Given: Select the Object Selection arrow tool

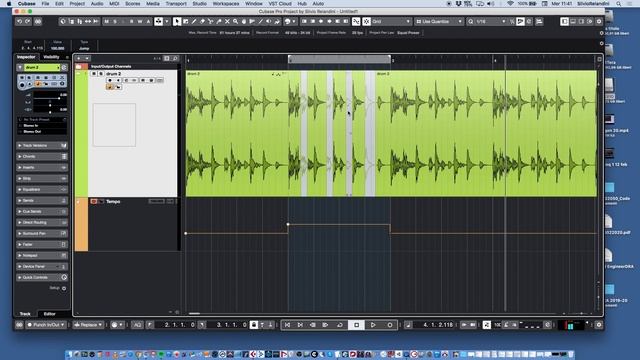Looking at the screenshot, I should point(177,21).
